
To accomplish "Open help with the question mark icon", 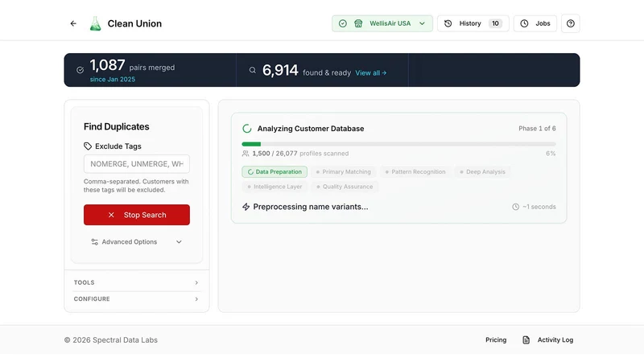I will (x=570, y=23).
